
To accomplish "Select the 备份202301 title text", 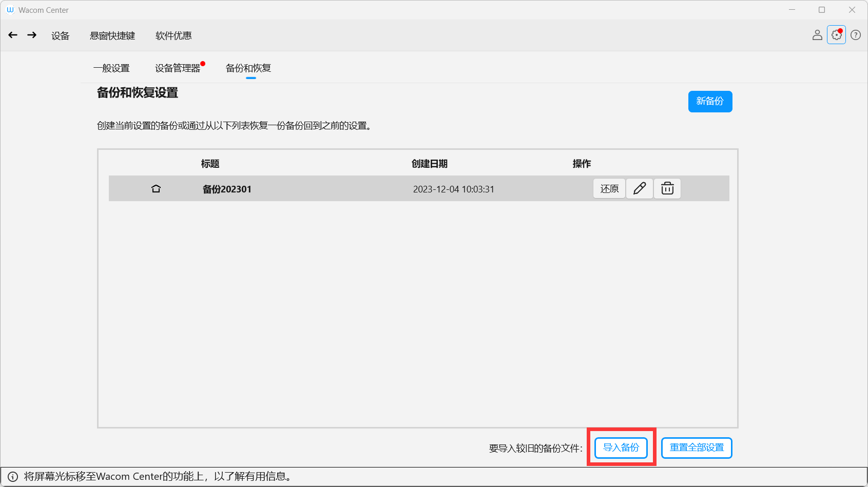I will tap(227, 189).
